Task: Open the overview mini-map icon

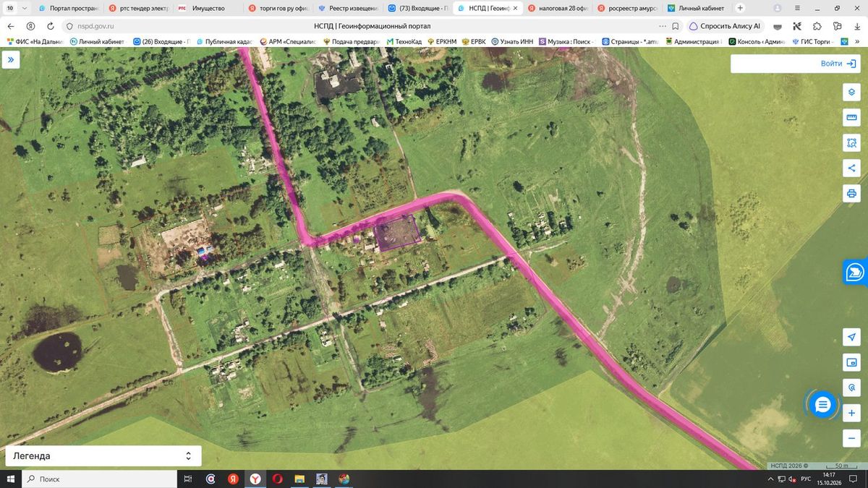Action: click(x=851, y=363)
